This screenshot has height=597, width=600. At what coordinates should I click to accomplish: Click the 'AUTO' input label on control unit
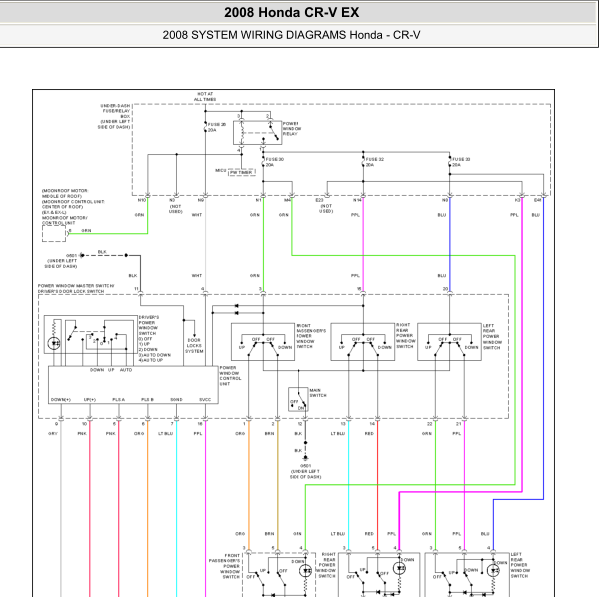point(126,370)
